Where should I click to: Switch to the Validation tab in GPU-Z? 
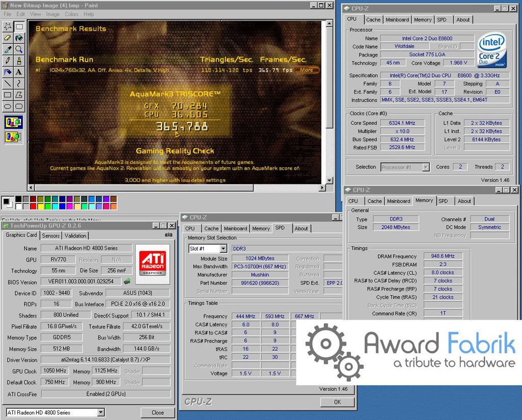pyautogui.click(x=75, y=235)
